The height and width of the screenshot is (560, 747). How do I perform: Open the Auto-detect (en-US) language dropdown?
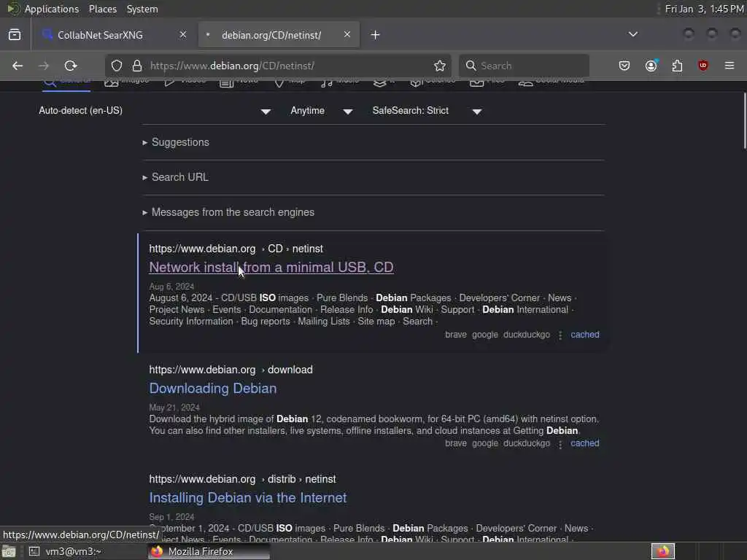155,111
